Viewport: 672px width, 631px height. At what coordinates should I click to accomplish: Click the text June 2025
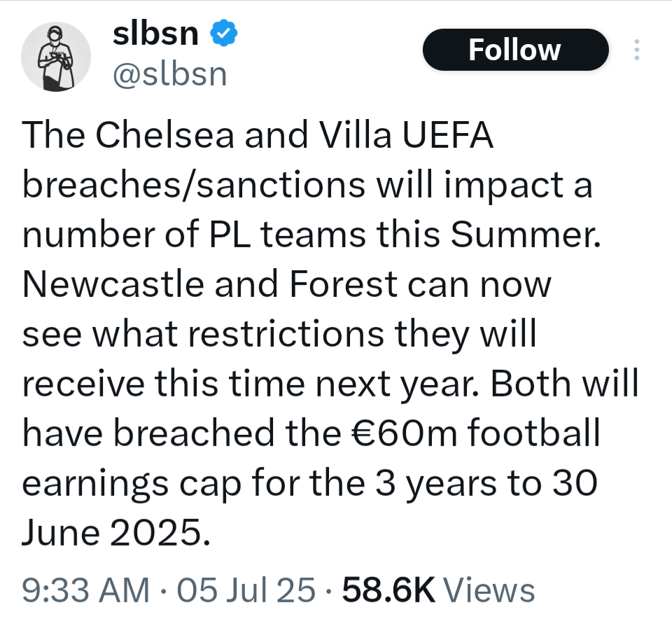(x=115, y=533)
